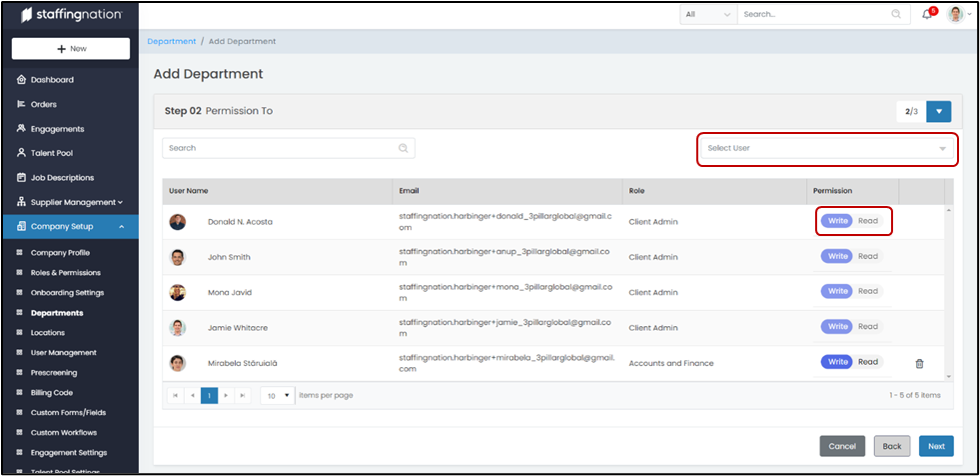Go to last page arrow
Image resolution: width=980 pixels, height=476 pixels.
coord(243,395)
